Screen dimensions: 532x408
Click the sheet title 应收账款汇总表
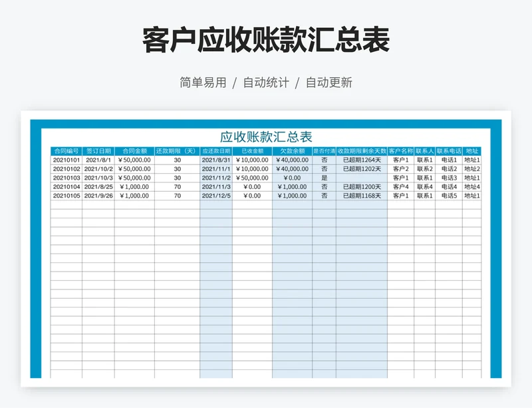(x=266, y=137)
